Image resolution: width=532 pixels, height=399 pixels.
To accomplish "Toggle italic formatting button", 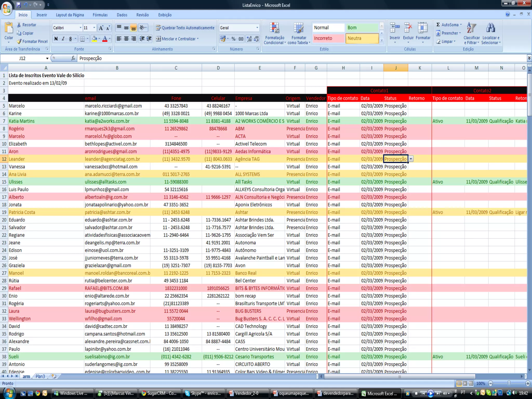I will coord(63,39).
